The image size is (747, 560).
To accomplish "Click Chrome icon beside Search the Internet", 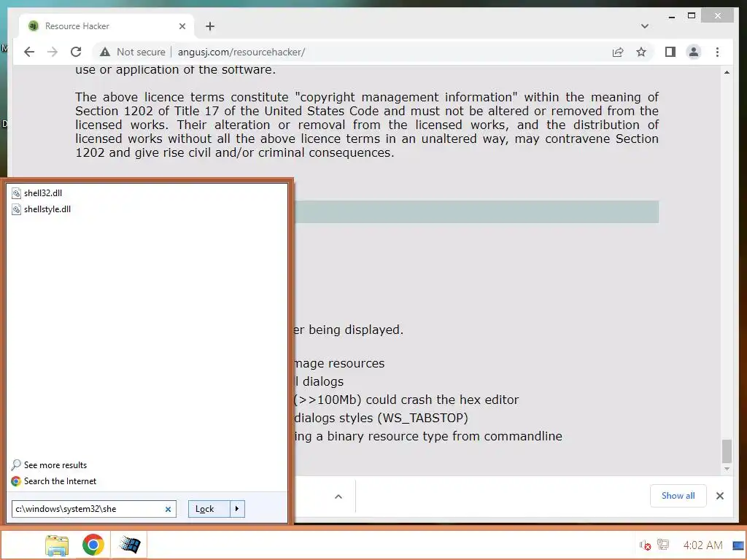I will coord(16,481).
